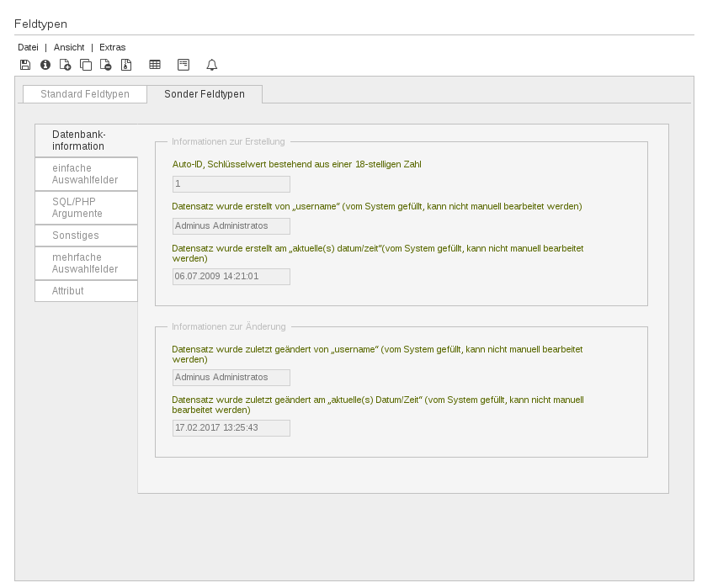
Task: Open the Extras menu
Action: [x=113, y=47]
